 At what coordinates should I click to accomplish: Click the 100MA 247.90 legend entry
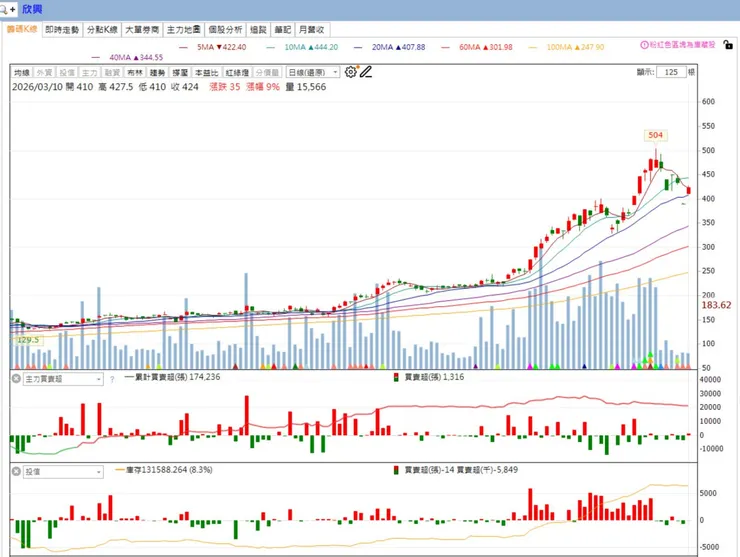(566, 47)
